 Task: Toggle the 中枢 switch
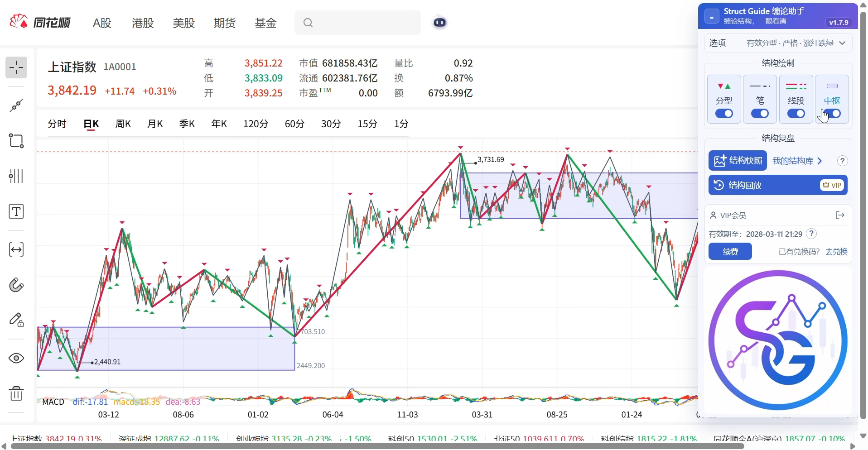(x=832, y=114)
